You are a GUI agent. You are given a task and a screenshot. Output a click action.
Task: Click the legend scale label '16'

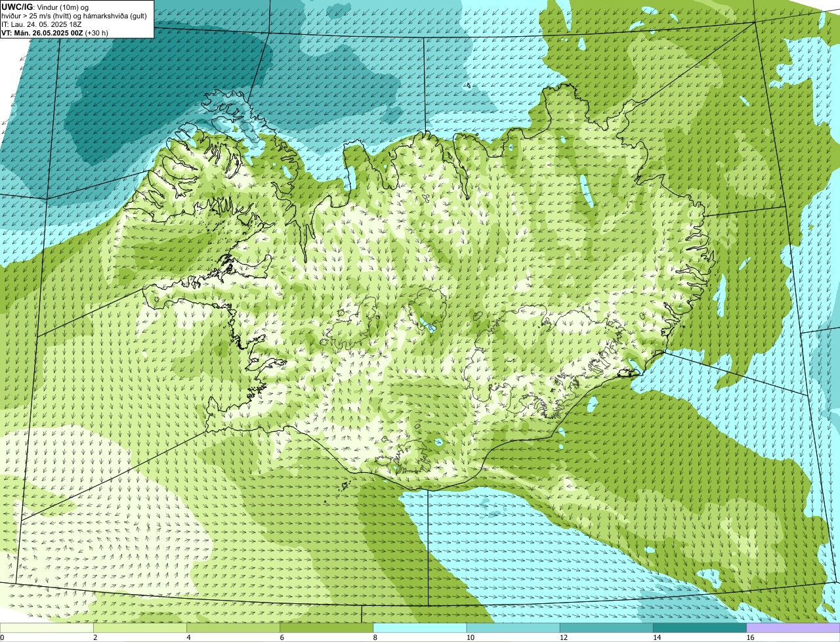click(x=750, y=637)
